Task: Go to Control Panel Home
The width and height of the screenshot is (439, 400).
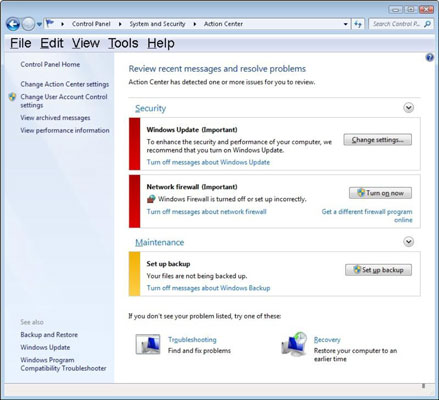Action: click(50, 64)
